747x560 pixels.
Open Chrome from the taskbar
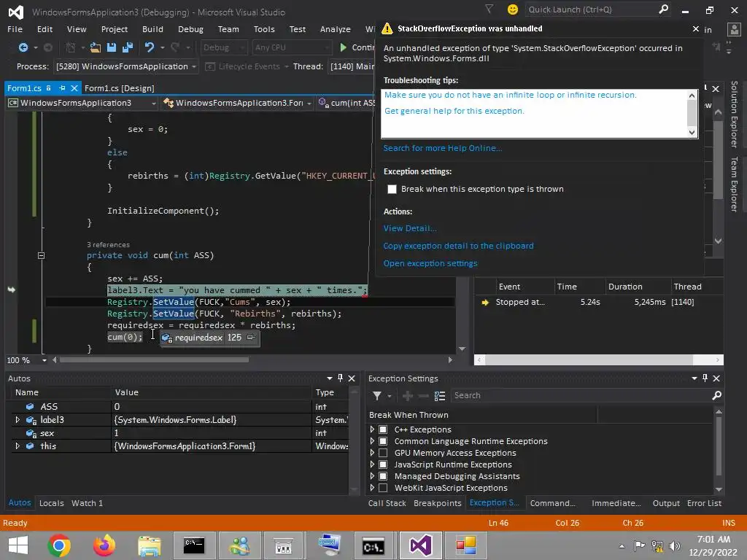coord(59,545)
